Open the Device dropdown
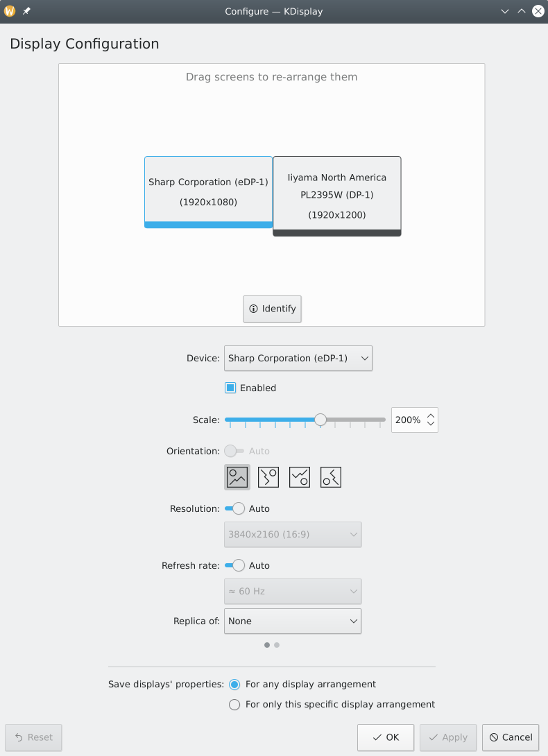Screen dimensions: 548x756 (x=298, y=358)
